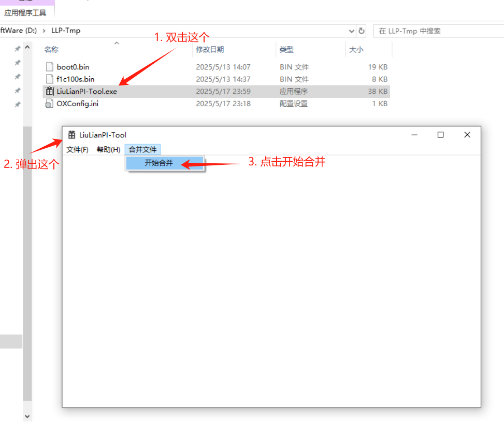Click the OXConfig.ini settings file icon
Screen dimensions: 504x423
(49, 104)
